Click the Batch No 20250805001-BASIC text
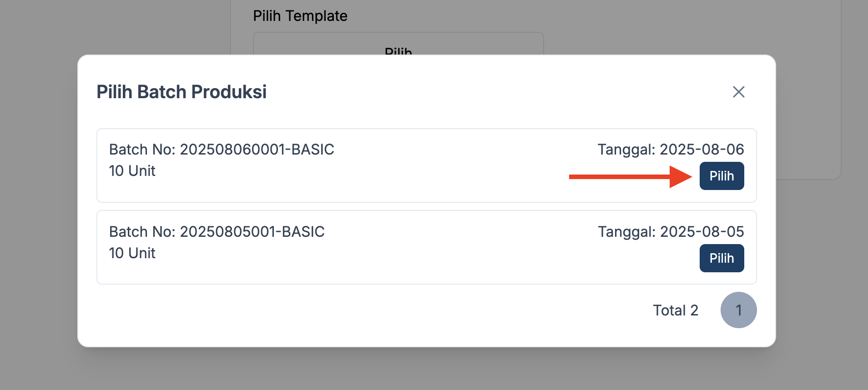Screen dimensions: 868x390 click(x=217, y=232)
